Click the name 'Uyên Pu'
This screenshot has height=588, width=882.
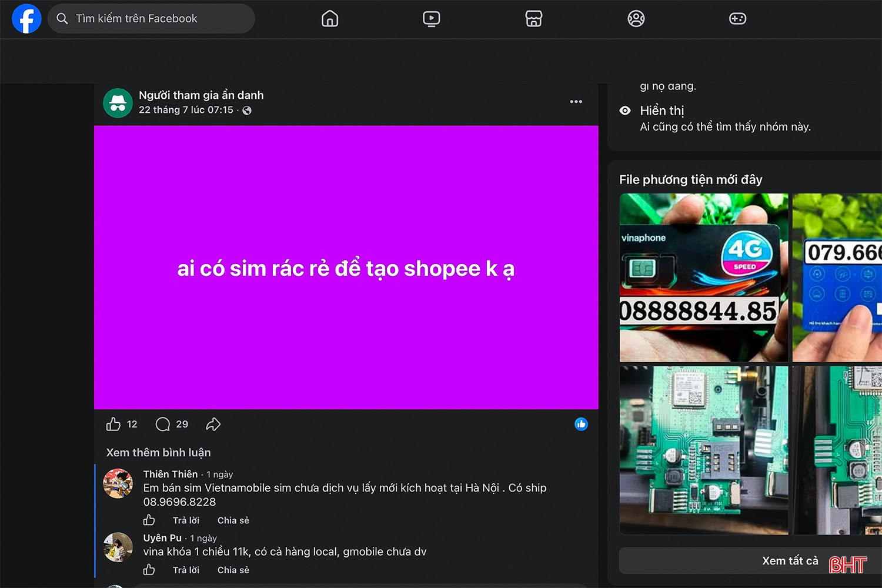click(x=162, y=538)
